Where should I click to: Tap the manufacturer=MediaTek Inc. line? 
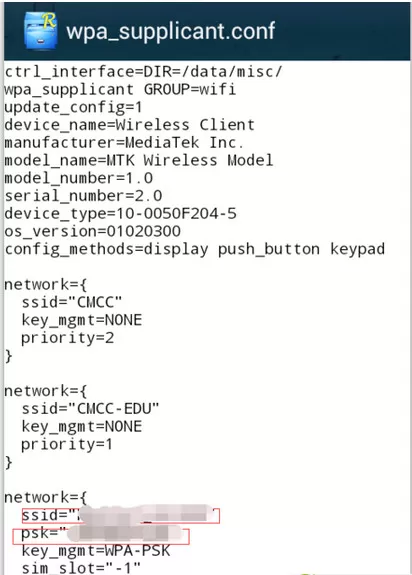point(124,142)
